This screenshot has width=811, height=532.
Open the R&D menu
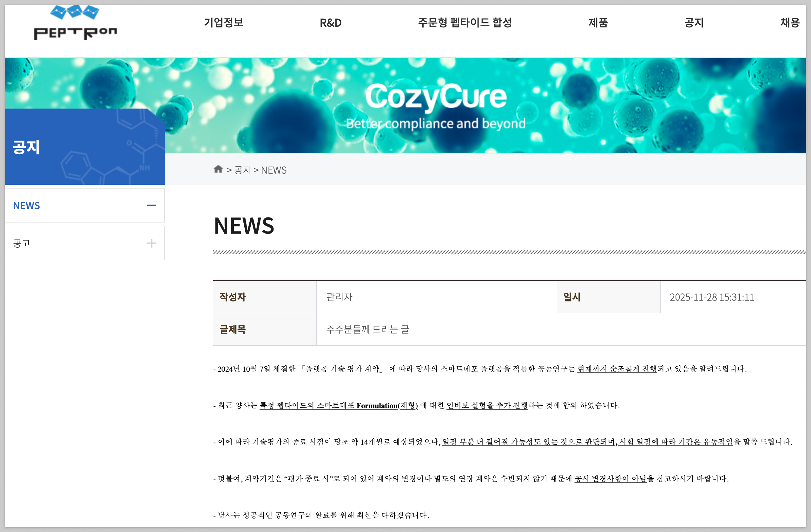coord(330,23)
